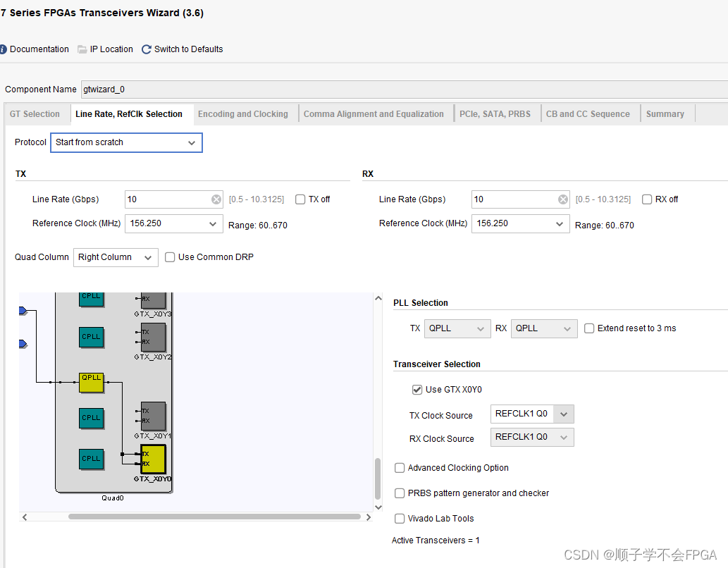Click Switch to Defaults link

coord(188,49)
